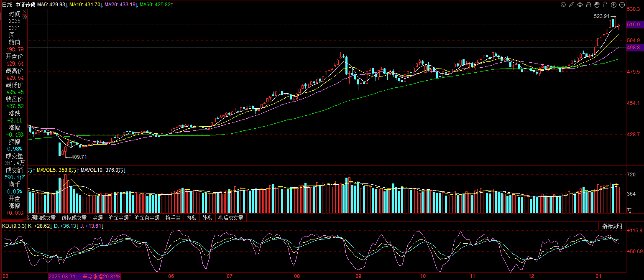This screenshot has width=644, height=280.
Task: Open the MA5 moving average settings
Action: (51, 5)
